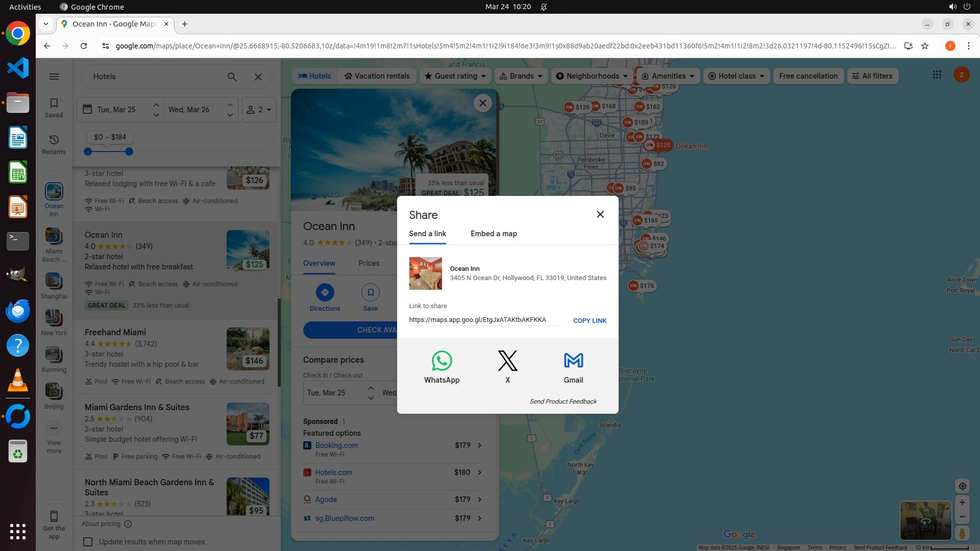Expand the Guest rating dropdown
The image size is (980, 551).
456,76
